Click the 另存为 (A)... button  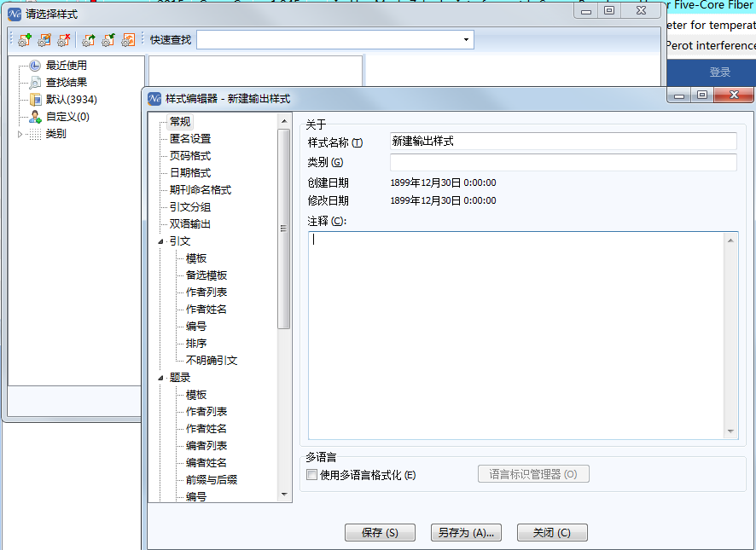tap(465, 533)
